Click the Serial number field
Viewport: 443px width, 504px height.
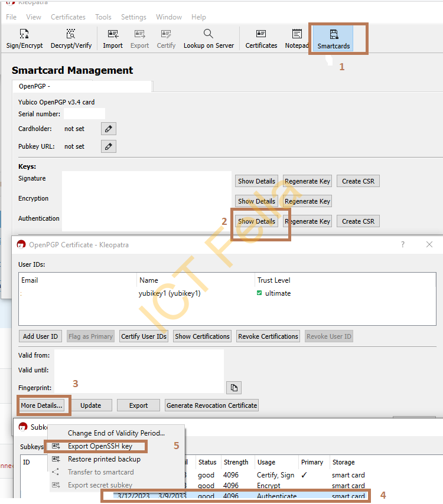pos(84,114)
